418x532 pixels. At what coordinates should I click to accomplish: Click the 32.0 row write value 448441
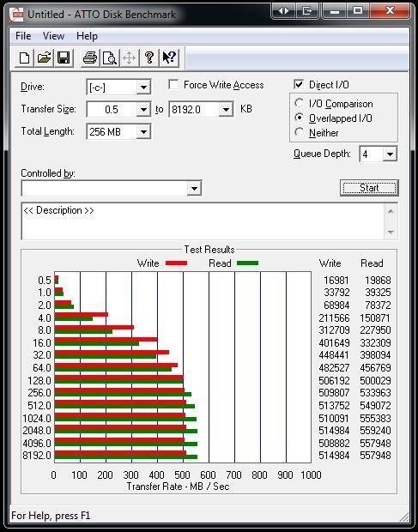pyautogui.click(x=334, y=355)
